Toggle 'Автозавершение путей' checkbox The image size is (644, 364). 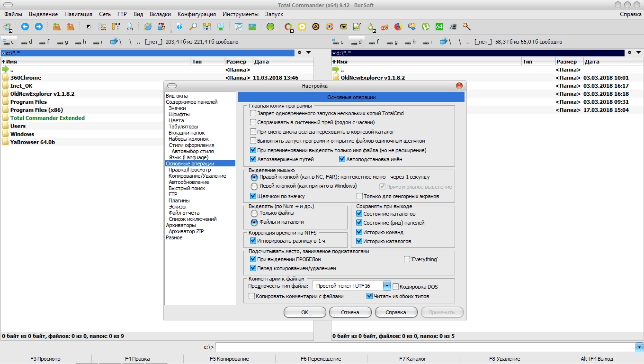click(253, 159)
